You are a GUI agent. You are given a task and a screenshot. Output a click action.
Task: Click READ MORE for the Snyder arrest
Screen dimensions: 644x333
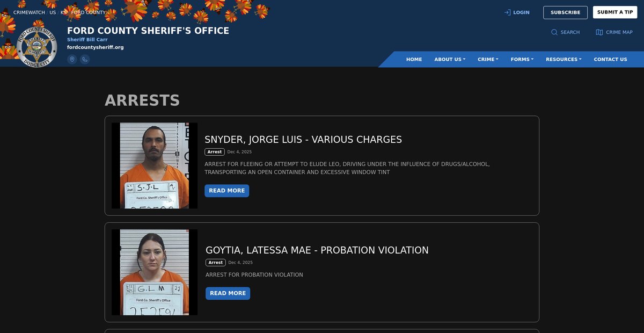(x=226, y=191)
